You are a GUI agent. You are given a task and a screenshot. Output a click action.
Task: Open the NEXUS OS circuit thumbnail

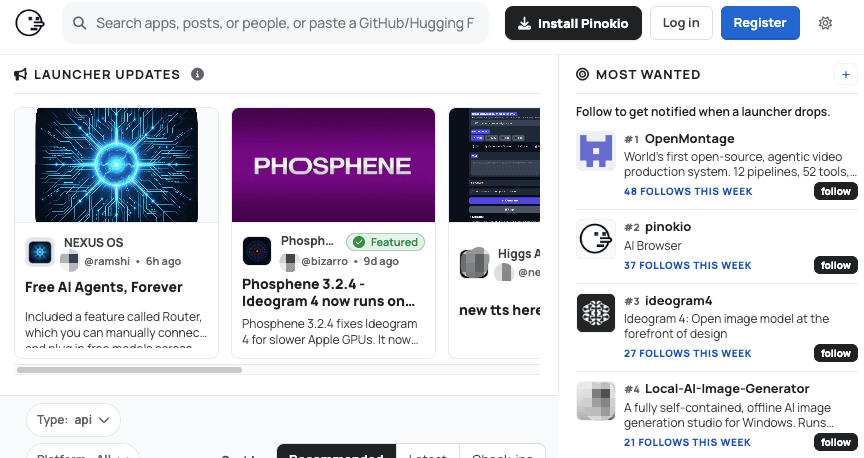click(116, 165)
